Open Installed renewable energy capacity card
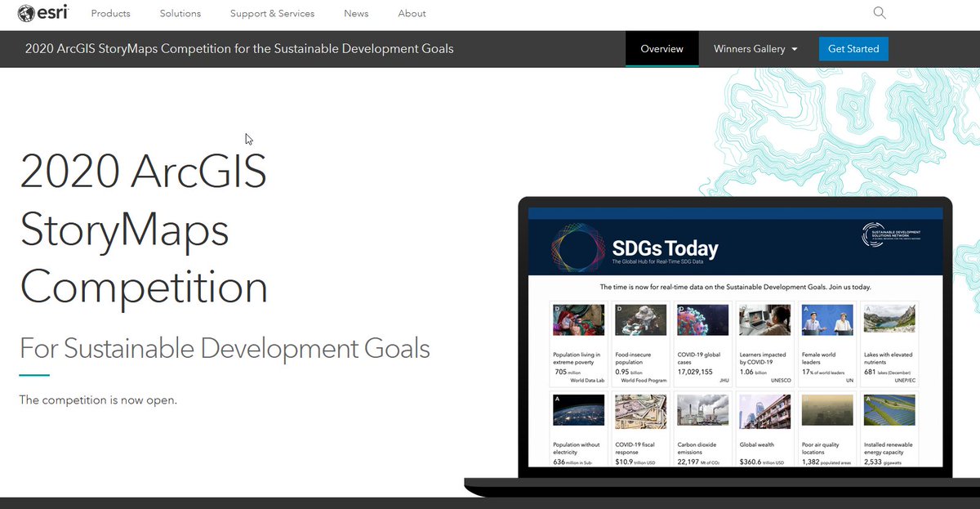The image size is (980, 509). pyautogui.click(x=889, y=429)
